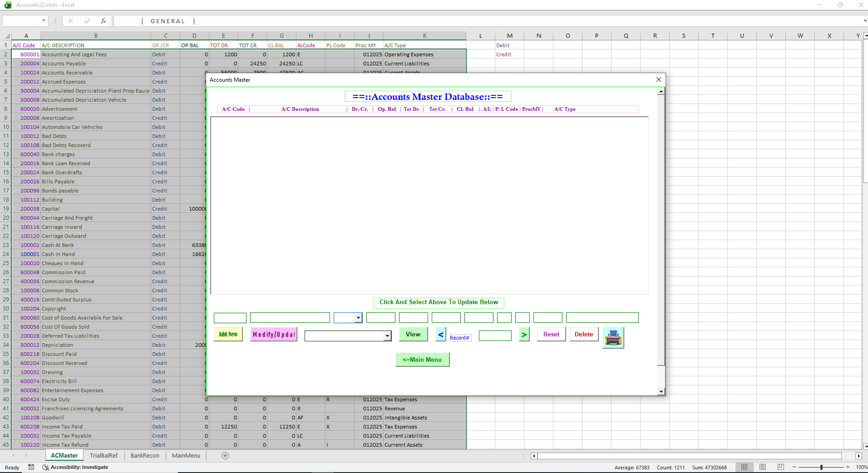Click the worksheet horizontal scrollbar track
The width and height of the screenshot is (868, 473).
pyautogui.click(x=689, y=456)
